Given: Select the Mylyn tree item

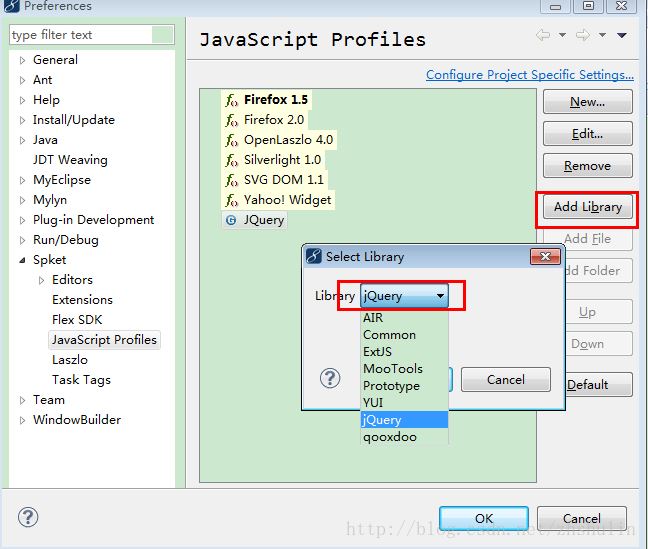Looking at the screenshot, I should click(50, 200).
